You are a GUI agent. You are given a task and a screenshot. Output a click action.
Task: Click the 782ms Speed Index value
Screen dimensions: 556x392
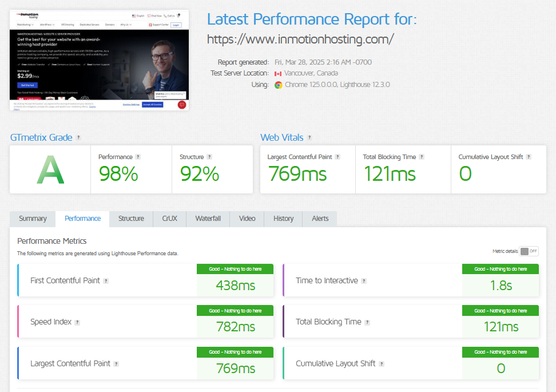pyautogui.click(x=236, y=327)
